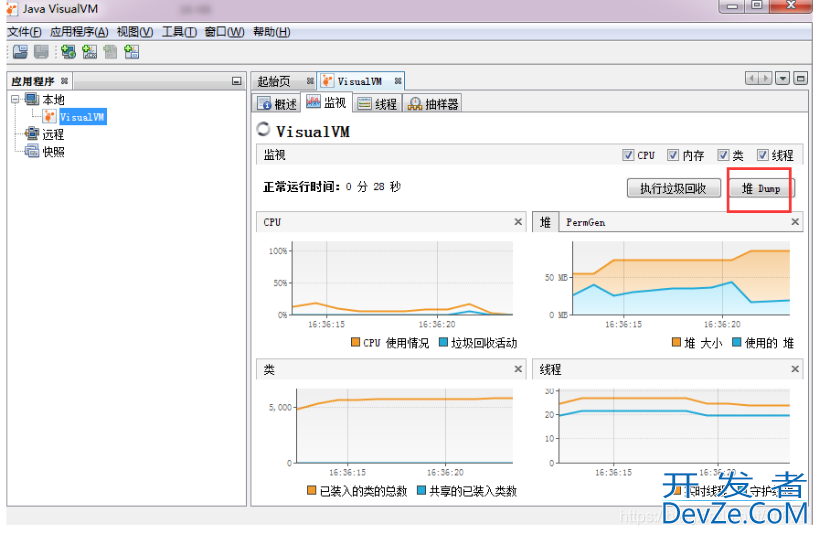Uncheck the 类 classes checkbox
Image resolution: width=818 pixels, height=535 pixels.
[x=723, y=155]
